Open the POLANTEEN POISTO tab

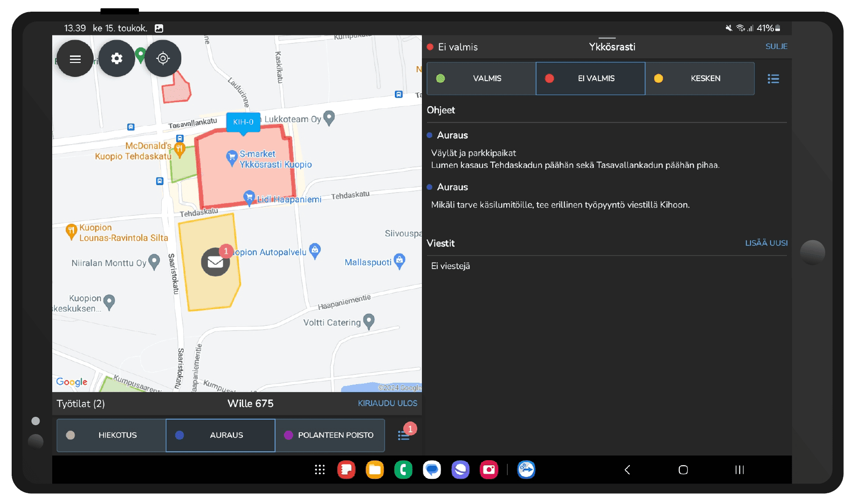point(330,435)
